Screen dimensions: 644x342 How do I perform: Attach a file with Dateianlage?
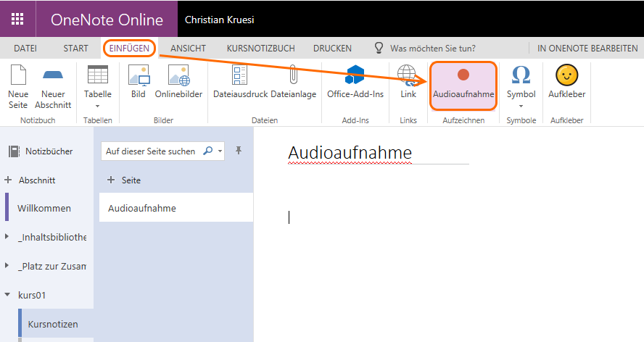293,76
